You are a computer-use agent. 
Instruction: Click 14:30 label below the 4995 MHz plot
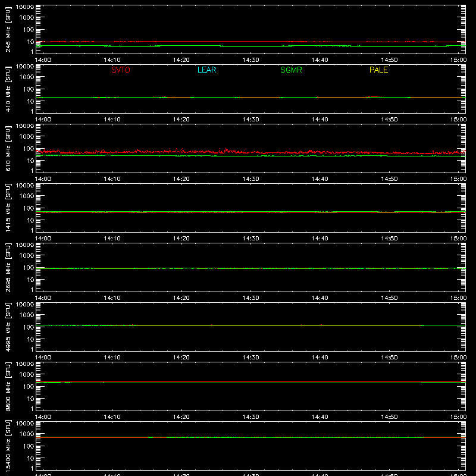pyautogui.click(x=250, y=358)
